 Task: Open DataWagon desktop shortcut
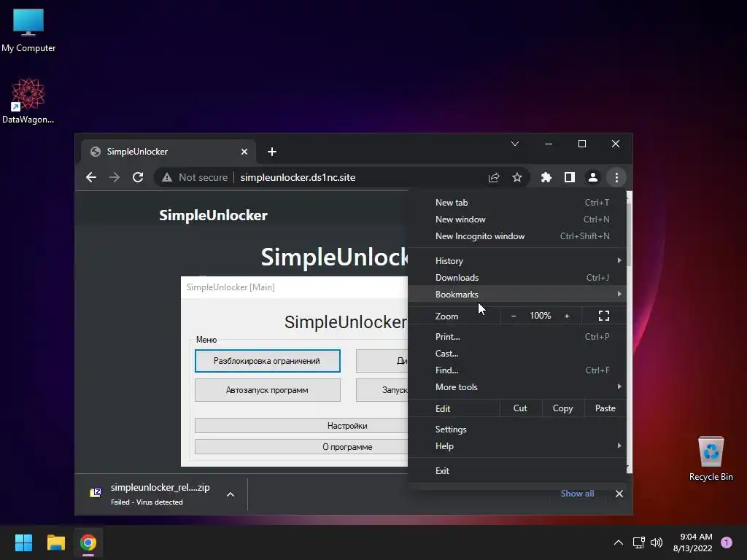pyautogui.click(x=28, y=101)
